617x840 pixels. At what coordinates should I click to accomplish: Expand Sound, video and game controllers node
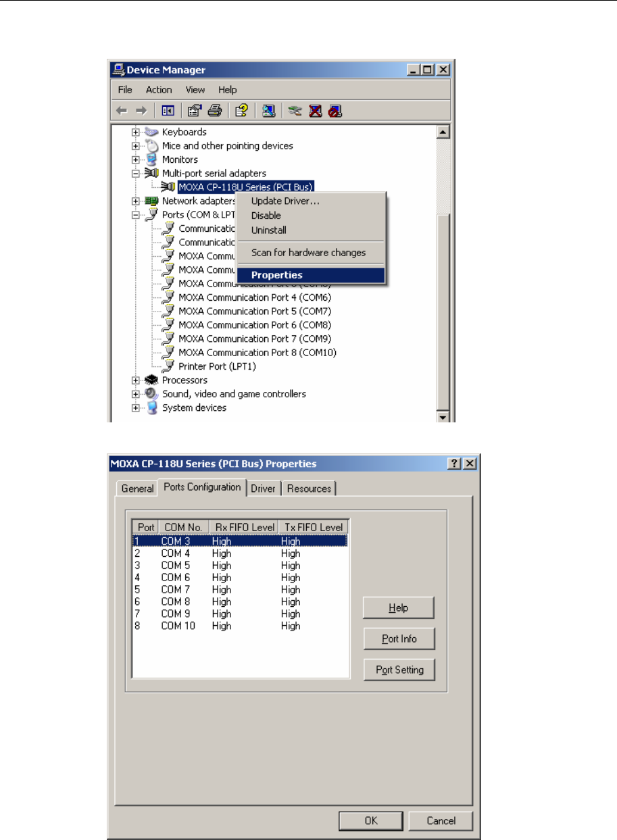[136, 394]
